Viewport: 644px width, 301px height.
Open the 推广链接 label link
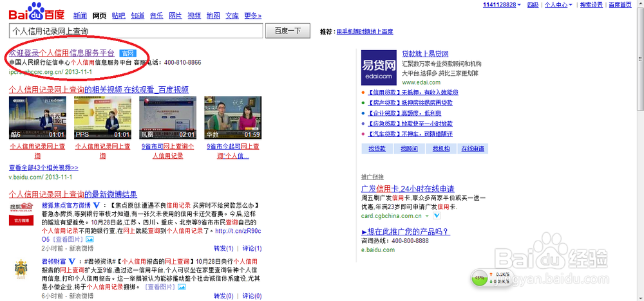(372, 177)
